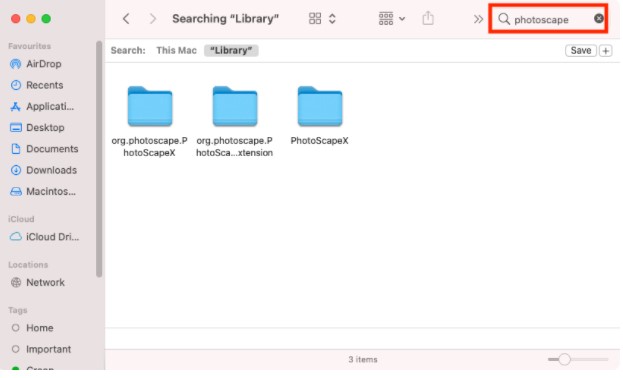The width and height of the screenshot is (623, 378).
Task: Click the Network globe icon
Action: 15,283
